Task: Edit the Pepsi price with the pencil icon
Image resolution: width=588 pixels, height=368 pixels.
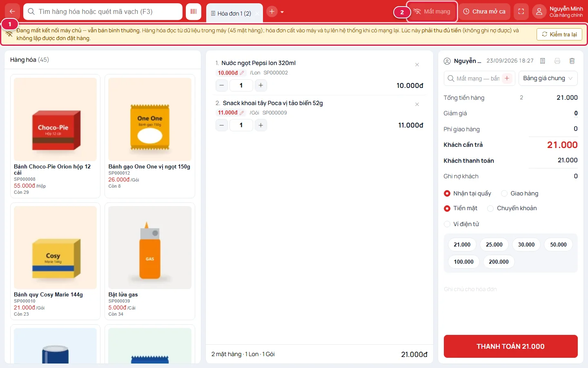Action: coord(242,73)
